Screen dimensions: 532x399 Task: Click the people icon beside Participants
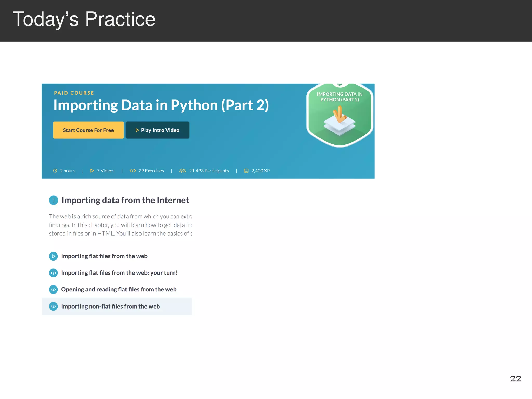[183, 171]
